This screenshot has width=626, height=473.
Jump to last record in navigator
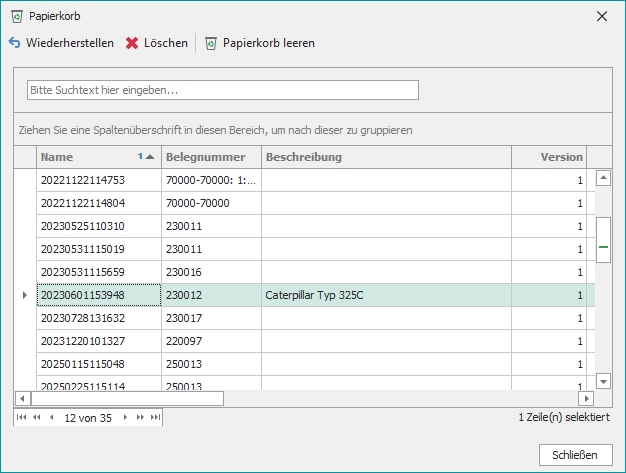tap(155, 416)
